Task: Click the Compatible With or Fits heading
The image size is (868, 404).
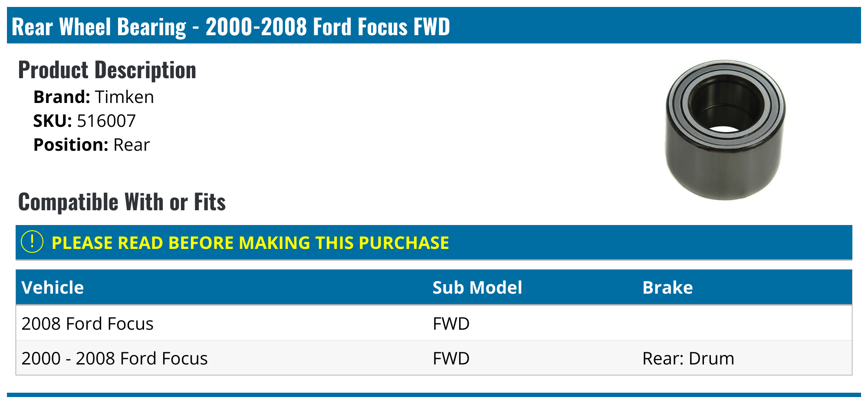Action: point(122,202)
